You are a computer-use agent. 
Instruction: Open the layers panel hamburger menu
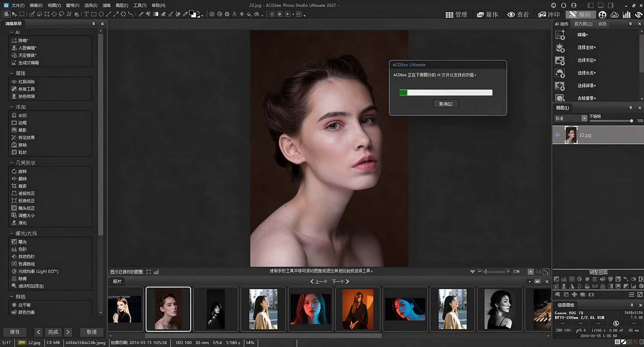tap(632, 295)
